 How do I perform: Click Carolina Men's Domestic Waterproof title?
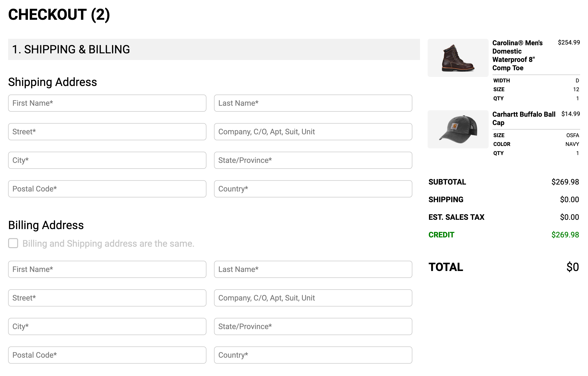517,55
